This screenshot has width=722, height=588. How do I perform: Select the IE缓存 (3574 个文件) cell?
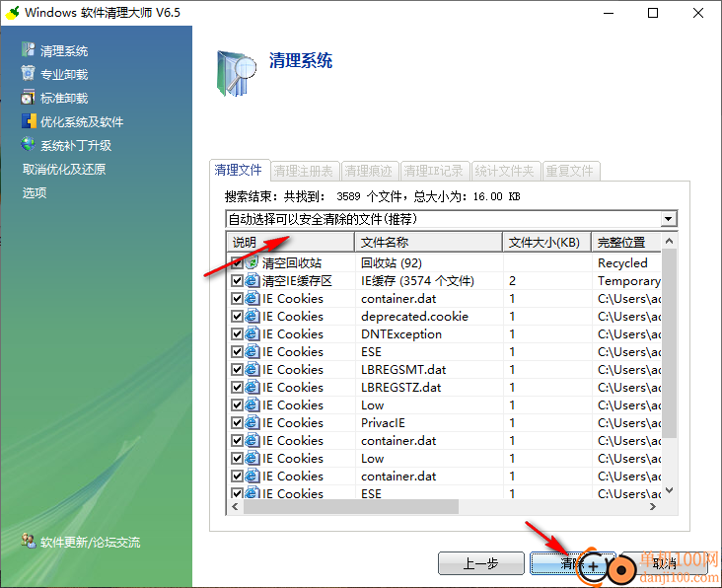[x=417, y=280]
